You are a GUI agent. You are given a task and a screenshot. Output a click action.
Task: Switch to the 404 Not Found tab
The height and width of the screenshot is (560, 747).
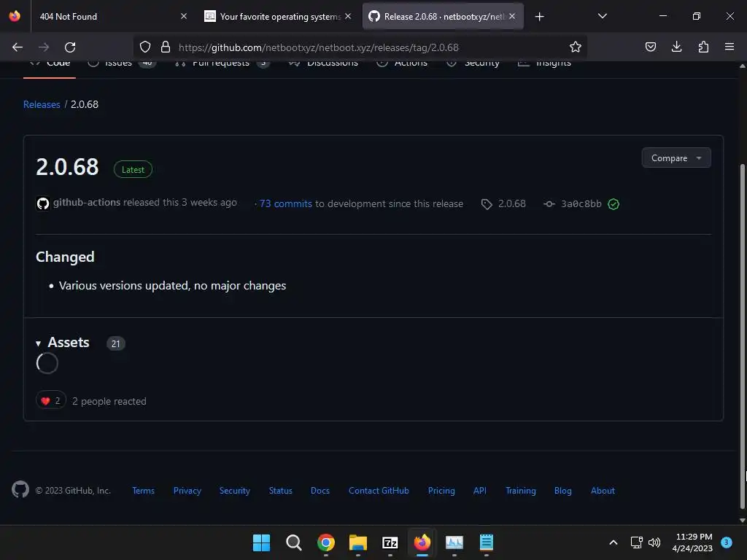(x=112, y=17)
